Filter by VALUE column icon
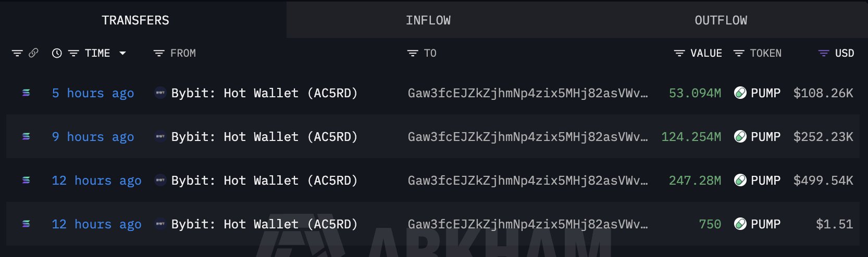This screenshot has height=257, width=868. click(x=679, y=53)
